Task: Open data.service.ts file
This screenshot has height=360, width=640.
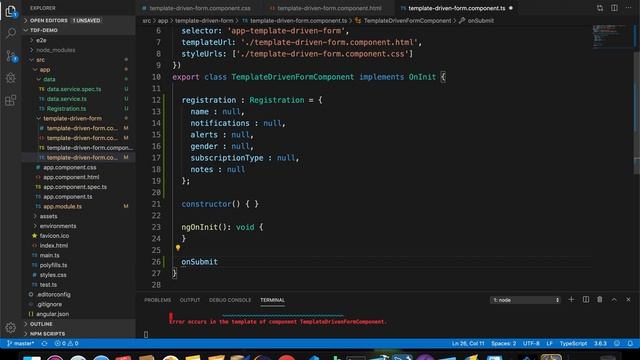Action: pos(78,99)
